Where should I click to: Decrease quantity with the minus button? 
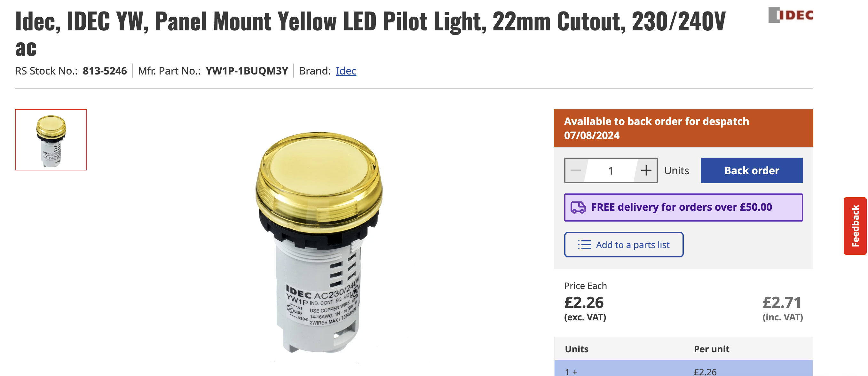(576, 170)
